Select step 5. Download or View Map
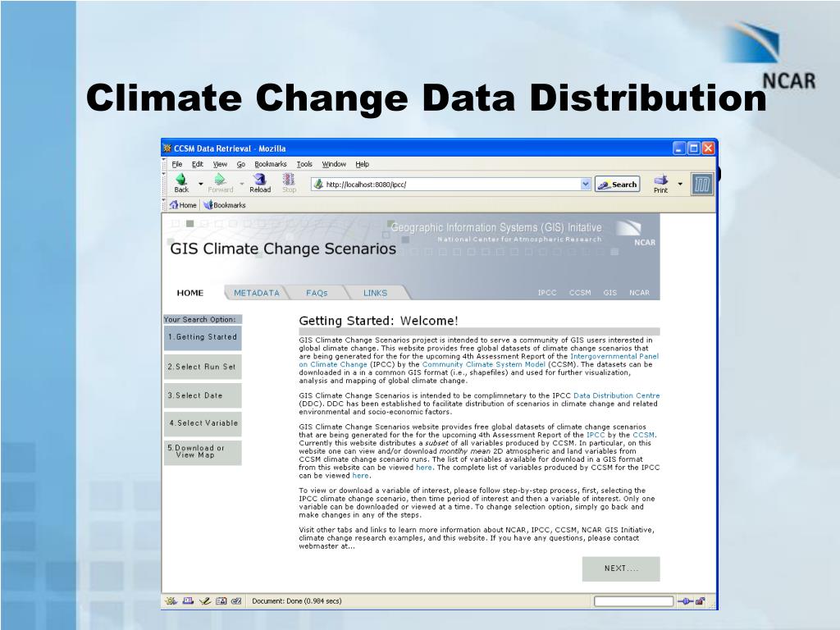 click(203, 452)
